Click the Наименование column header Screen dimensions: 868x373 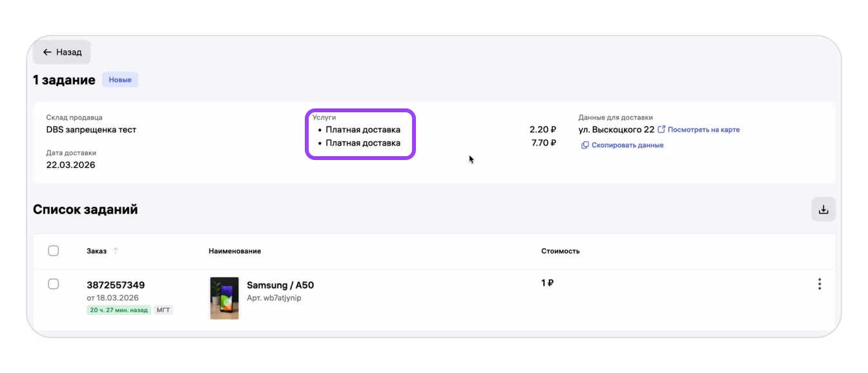(x=235, y=251)
